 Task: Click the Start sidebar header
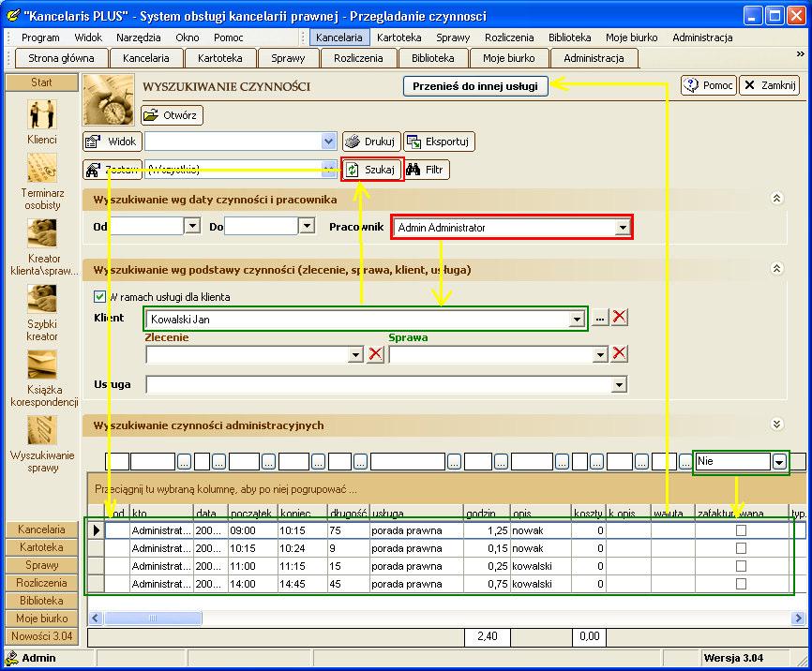click(x=41, y=82)
